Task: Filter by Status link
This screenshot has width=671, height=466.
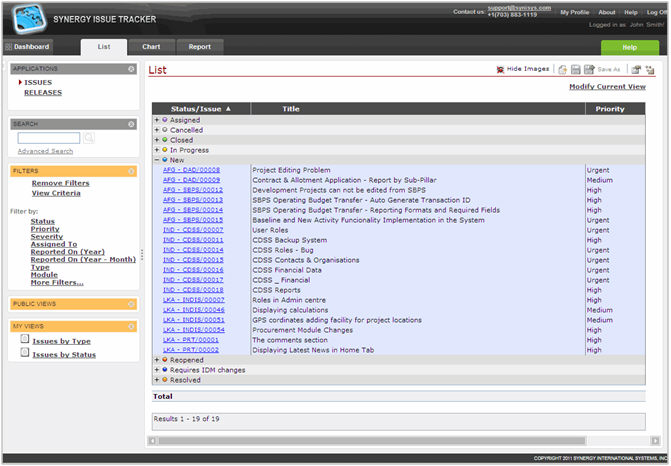Action: [x=42, y=221]
